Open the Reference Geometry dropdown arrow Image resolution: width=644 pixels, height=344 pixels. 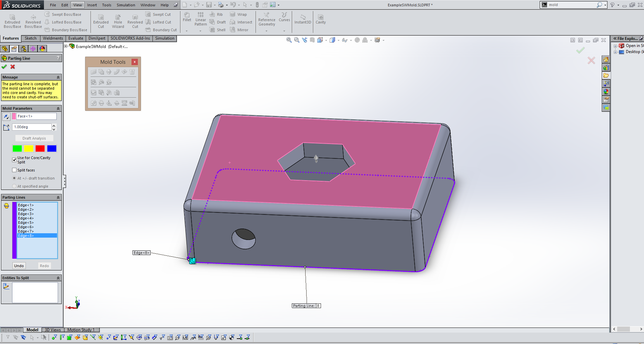tap(267, 31)
